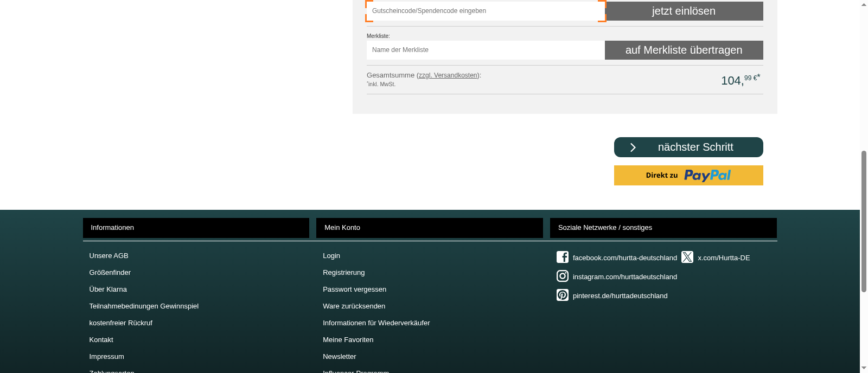Open kostenfreier Rückruf link
The image size is (868, 373).
(x=121, y=323)
